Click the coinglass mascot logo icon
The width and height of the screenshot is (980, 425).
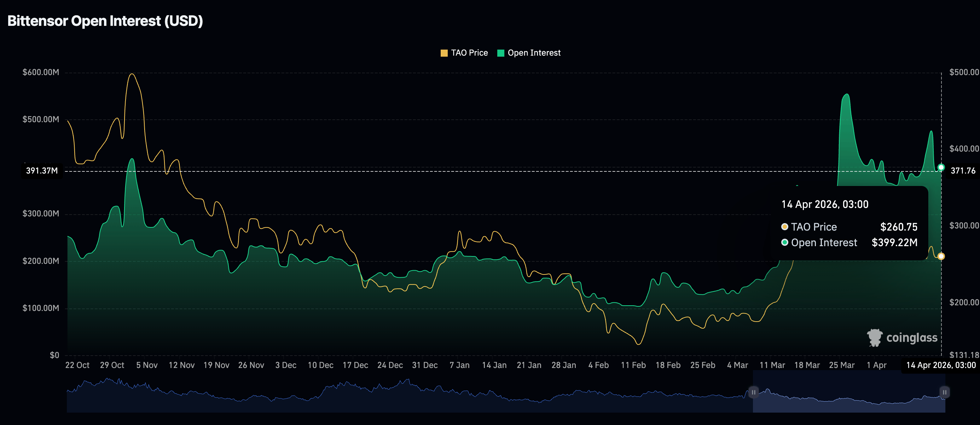[x=874, y=338]
